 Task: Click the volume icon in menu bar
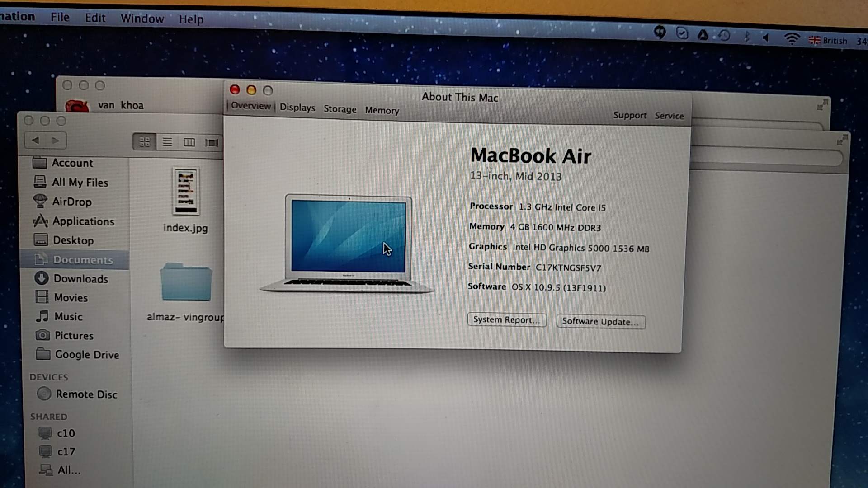pos(766,38)
